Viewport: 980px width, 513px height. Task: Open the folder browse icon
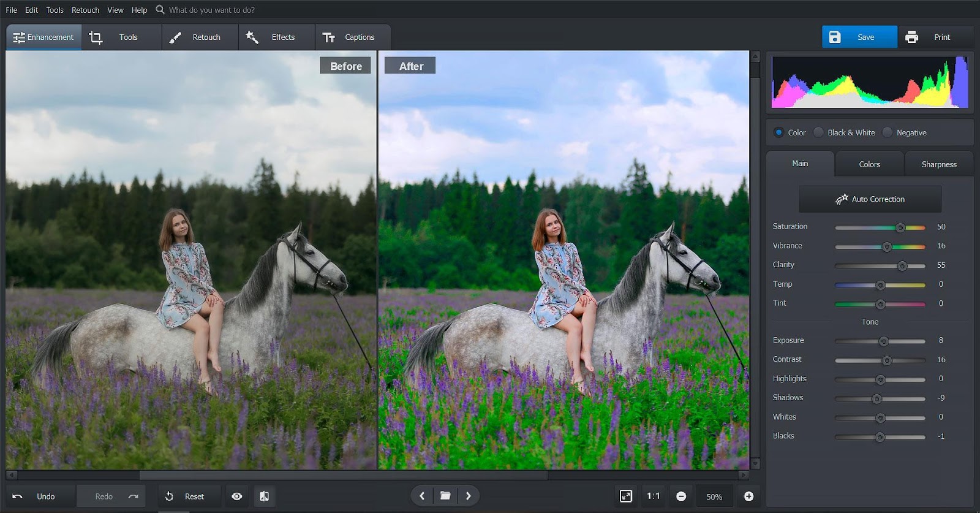click(445, 496)
